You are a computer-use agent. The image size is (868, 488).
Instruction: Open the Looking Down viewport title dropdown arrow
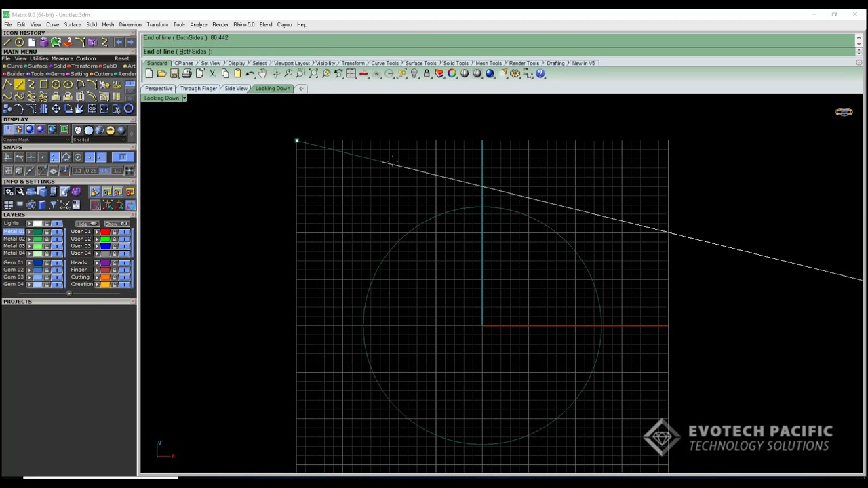(x=184, y=98)
